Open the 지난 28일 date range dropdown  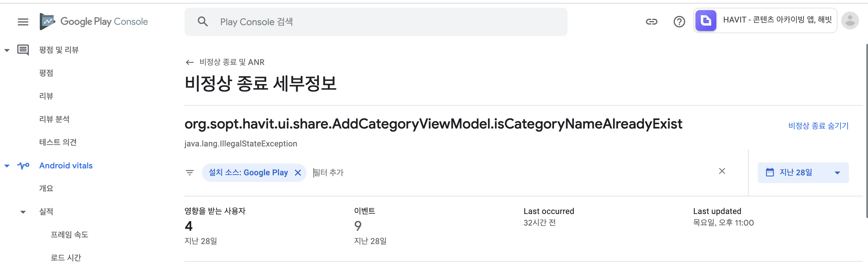[803, 172]
